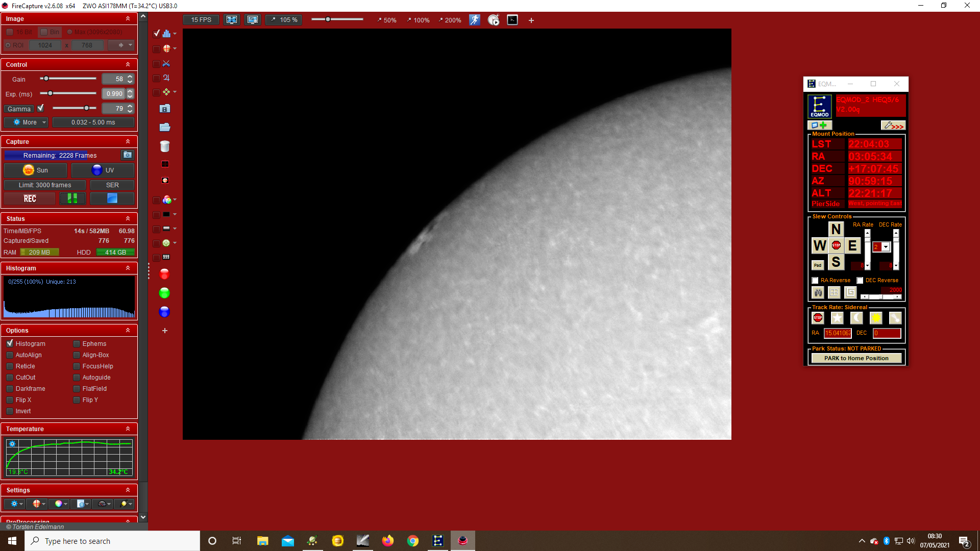Image resolution: width=980 pixels, height=551 pixels.
Task: Click the EQMOD solar tracking icon
Action: coord(876,318)
